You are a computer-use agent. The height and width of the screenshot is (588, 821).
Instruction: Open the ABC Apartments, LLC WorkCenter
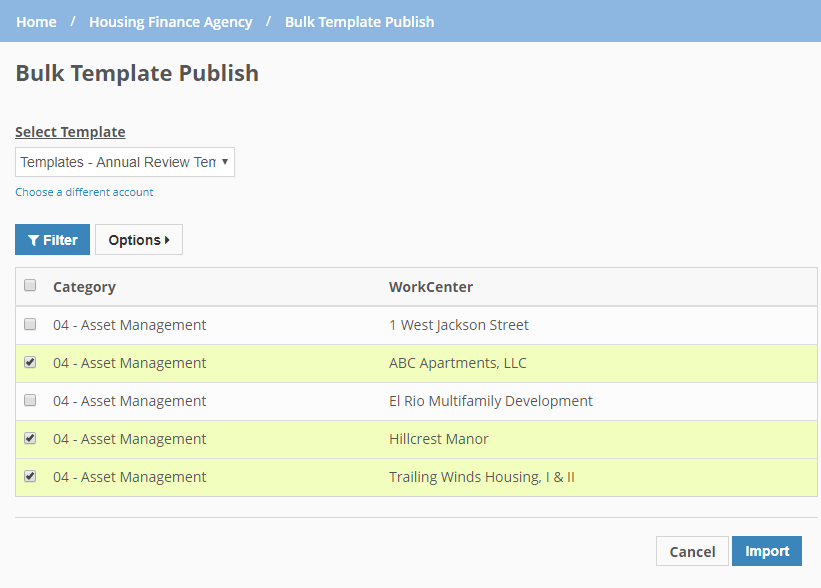(x=458, y=362)
